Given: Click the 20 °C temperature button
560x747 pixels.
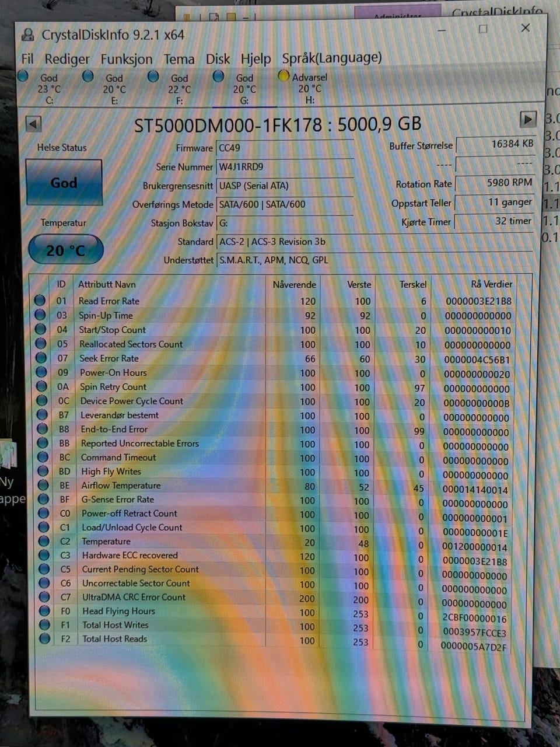Looking at the screenshot, I should click(65, 250).
